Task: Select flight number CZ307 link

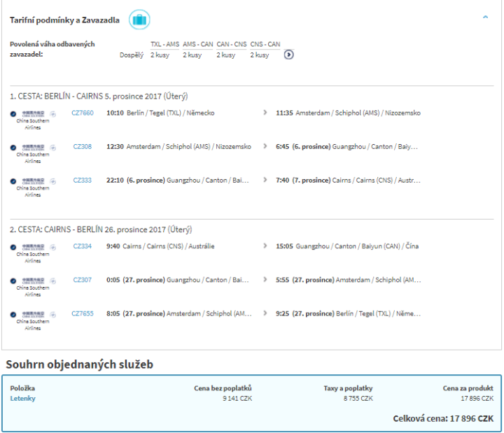Action: tap(82, 280)
